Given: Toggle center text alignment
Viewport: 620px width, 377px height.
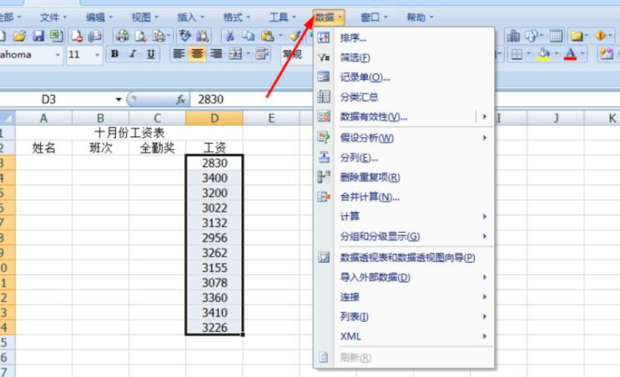Looking at the screenshot, I should (x=197, y=54).
